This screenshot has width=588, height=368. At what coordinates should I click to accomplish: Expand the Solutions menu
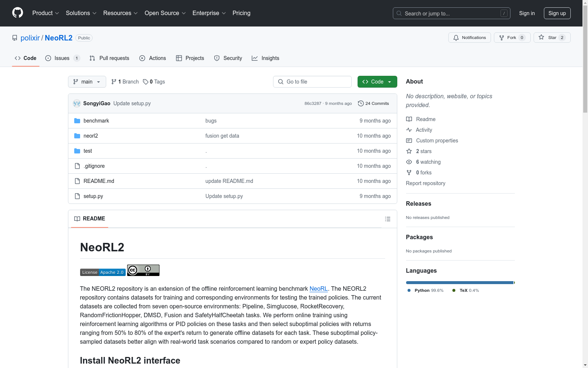[x=81, y=13]
